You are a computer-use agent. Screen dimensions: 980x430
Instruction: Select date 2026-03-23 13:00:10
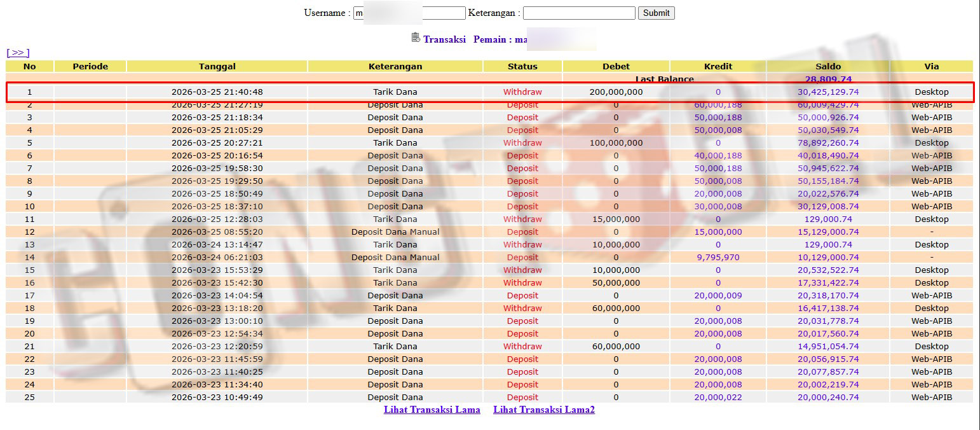click(x=217, y=321)
